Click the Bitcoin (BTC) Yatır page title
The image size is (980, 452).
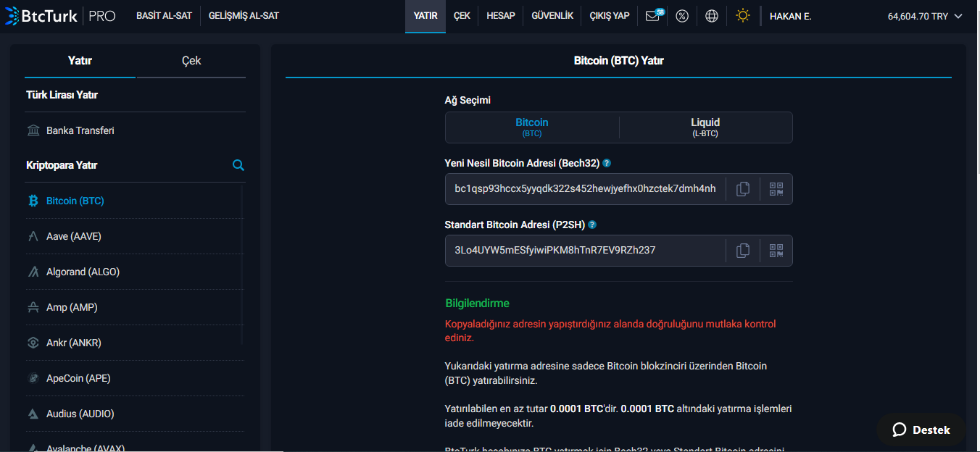(x=618, y=61)
